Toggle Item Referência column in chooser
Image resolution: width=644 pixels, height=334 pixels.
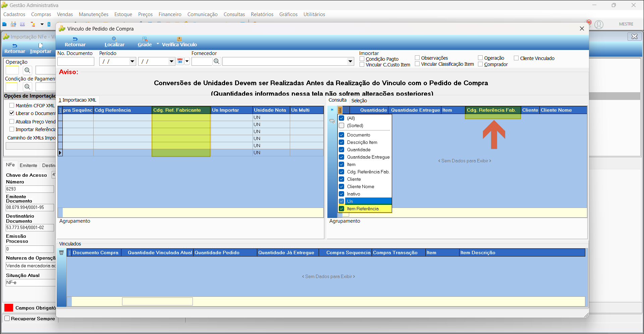pyautogui.click(x=341, y=209)
